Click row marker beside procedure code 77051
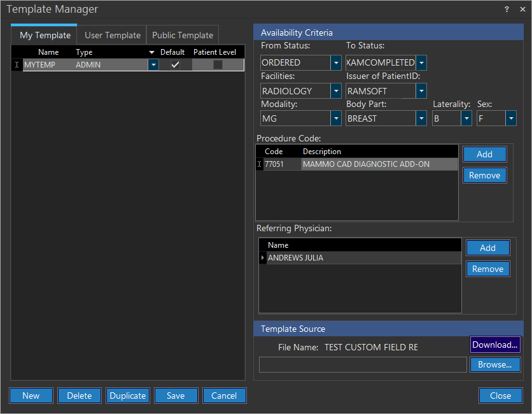Screen dimensions: 532x414 pos(259,164)
